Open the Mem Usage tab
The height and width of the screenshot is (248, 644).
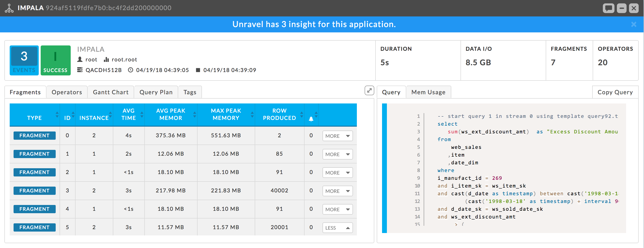pyautogui.click(x=428, y=92)
